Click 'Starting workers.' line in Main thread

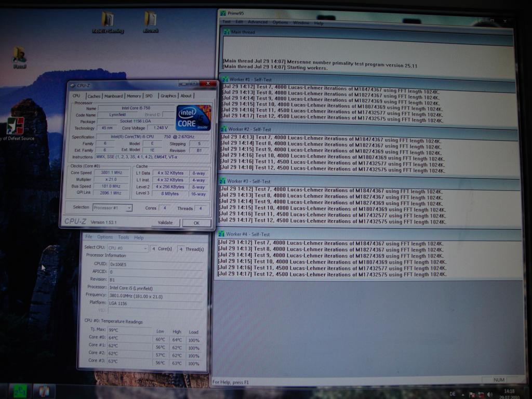tap(275, 67)
